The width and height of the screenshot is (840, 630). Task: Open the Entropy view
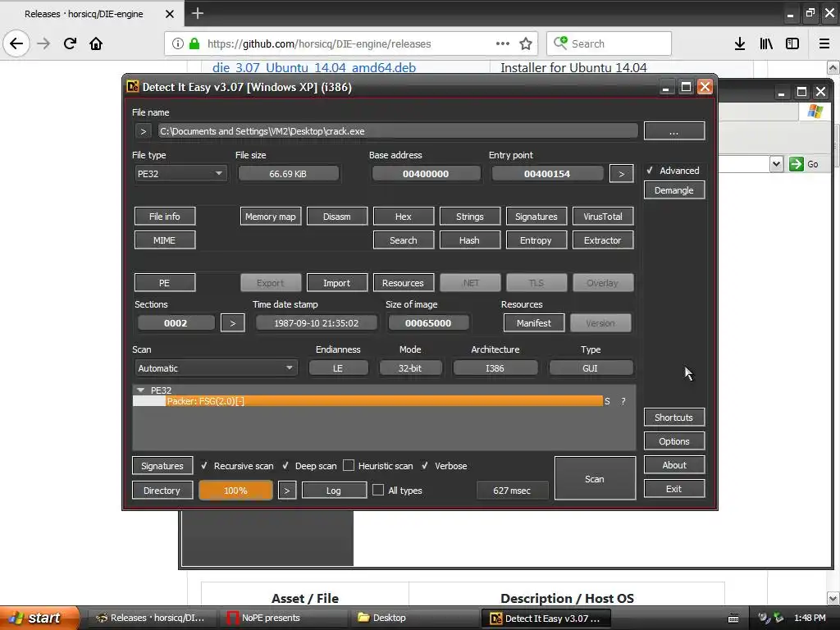pyautogui.click(x=536, y=240)
